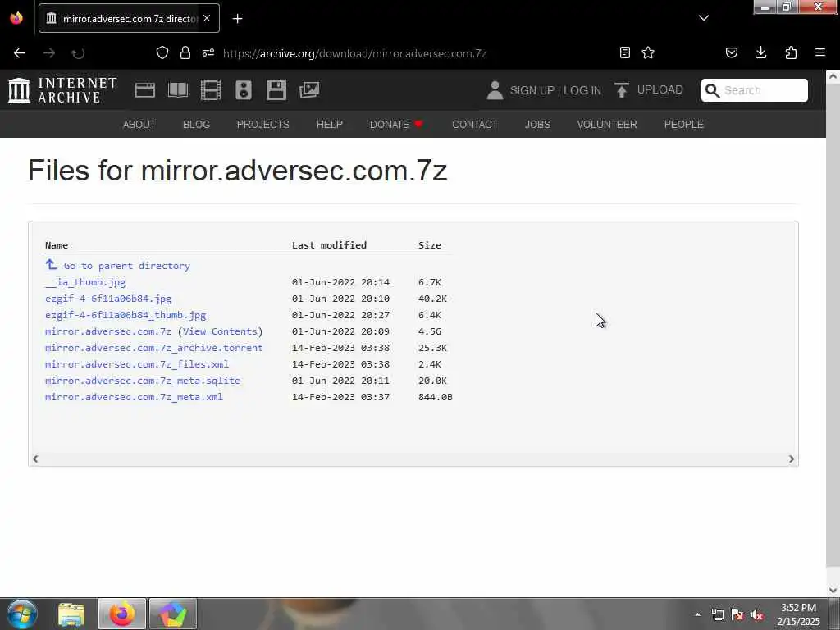The image size is (840, 630).
Task: Open HELP in the navigation bar
Action: coord(330,125)
